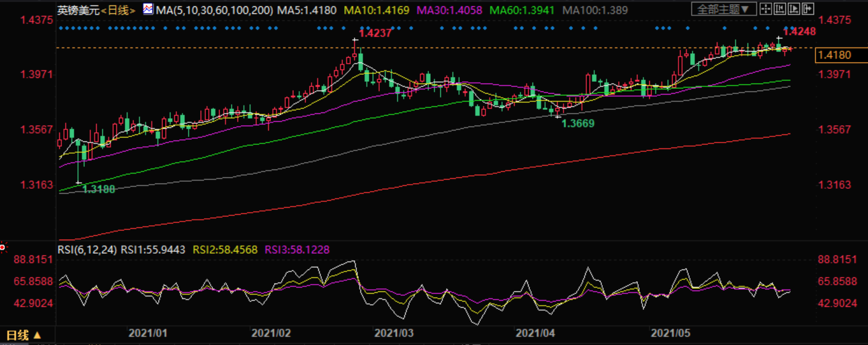868x345 pixels.
Task: Activate the crosshair cursor tool icon
Action: tap(766, 9)
